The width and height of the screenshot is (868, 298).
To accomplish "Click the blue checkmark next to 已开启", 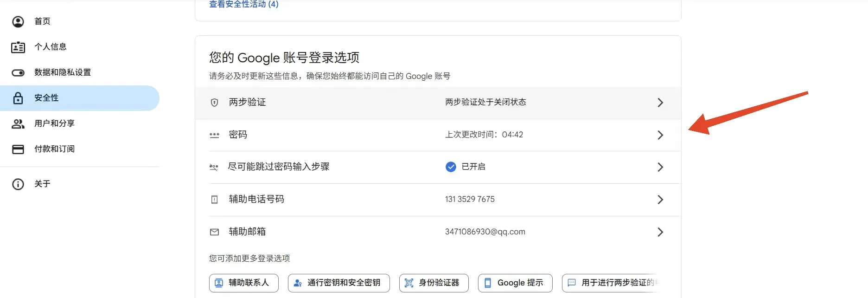I will (x=450, y=167).
